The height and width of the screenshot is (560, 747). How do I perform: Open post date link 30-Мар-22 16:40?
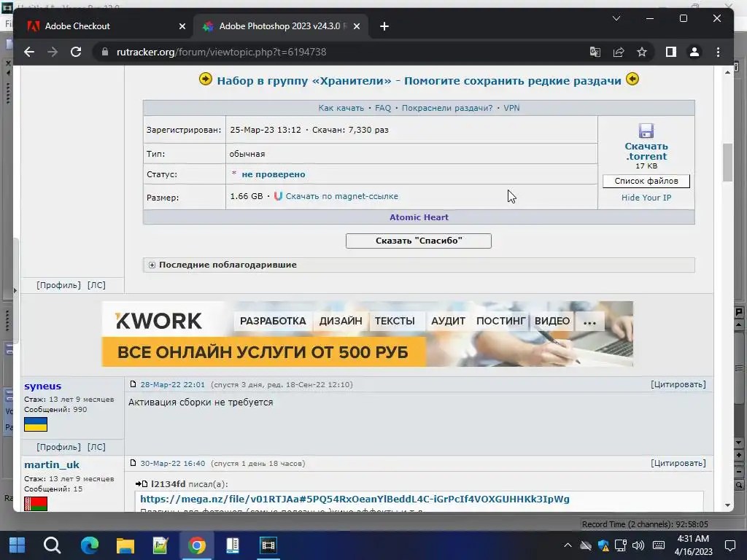tap(172, 463)
